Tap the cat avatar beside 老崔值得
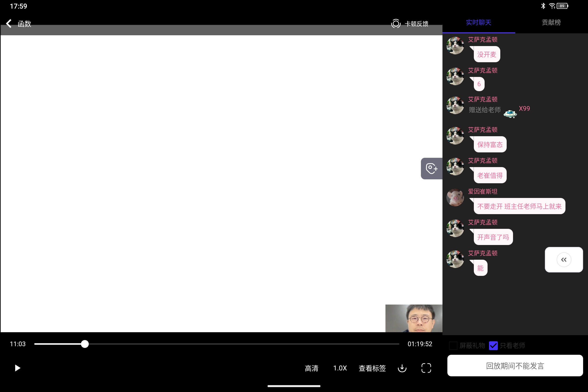This screenshot has width=588, height=392. point(455,167)
